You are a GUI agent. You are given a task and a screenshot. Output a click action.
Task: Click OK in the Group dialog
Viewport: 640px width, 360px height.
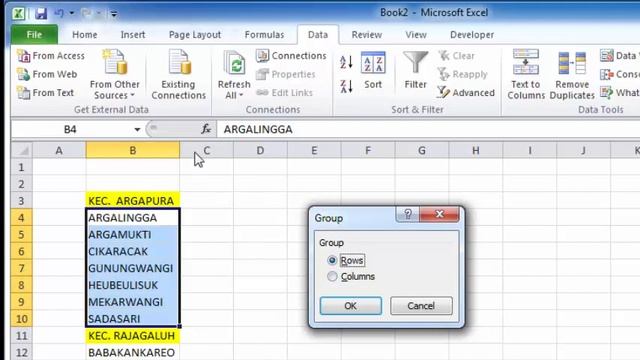(351, 306)
